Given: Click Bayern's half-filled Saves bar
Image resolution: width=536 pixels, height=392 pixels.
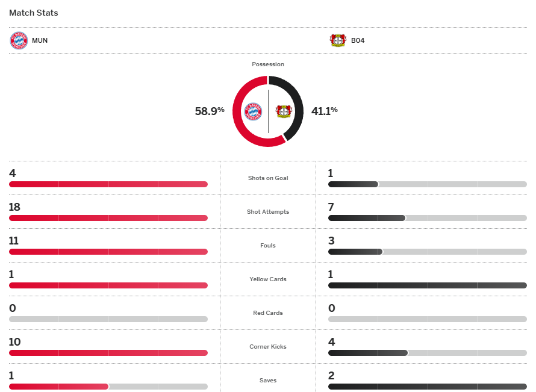Looking at the screenshot, I should click(59, 387).
